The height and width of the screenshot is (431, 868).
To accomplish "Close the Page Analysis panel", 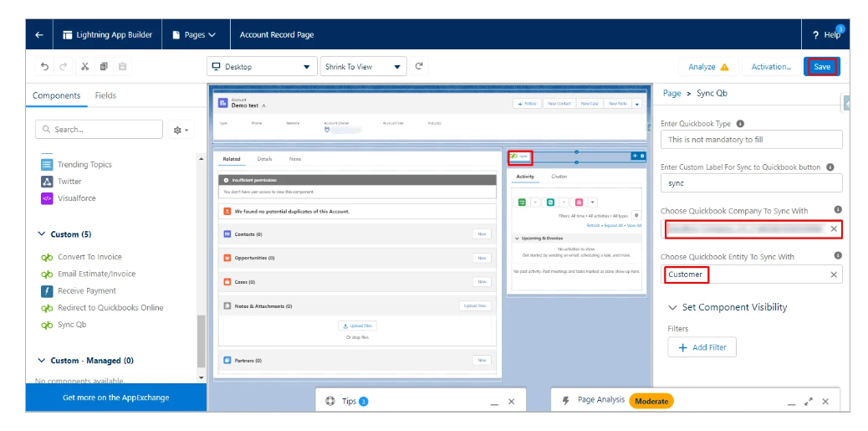I will [825, 401].
